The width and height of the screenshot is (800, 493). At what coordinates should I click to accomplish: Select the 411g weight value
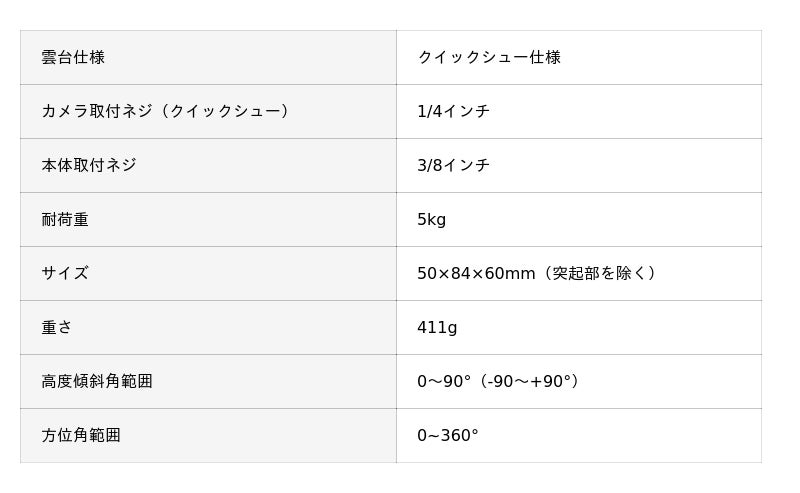(437, 328)
